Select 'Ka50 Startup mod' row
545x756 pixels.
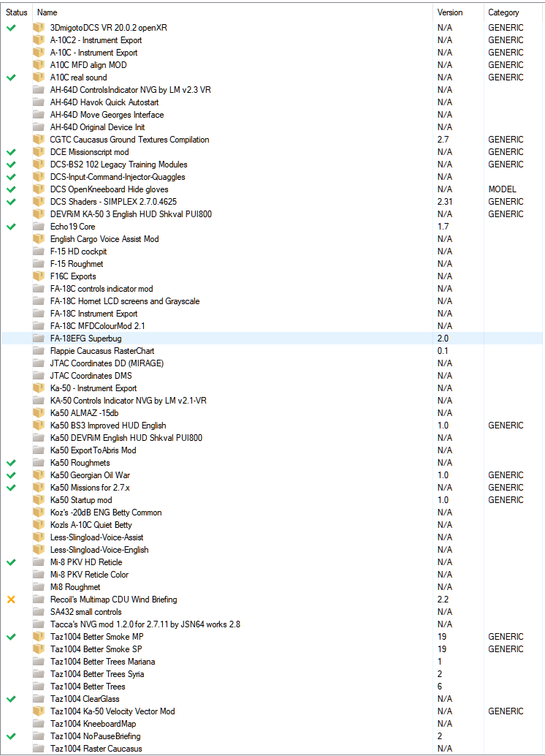click(272, 500)
